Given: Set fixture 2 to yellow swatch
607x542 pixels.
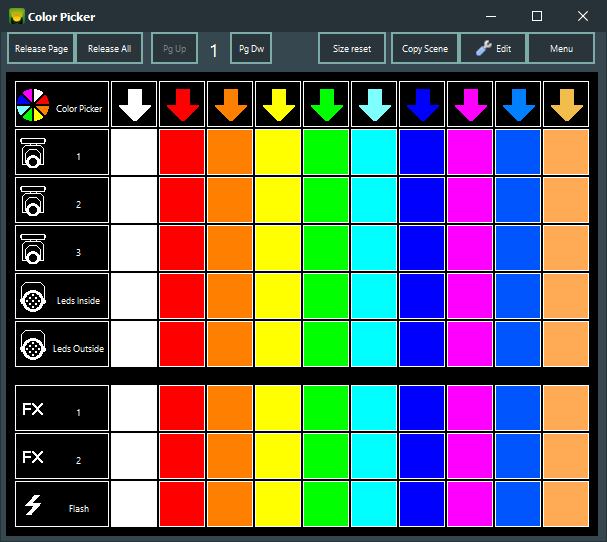Looking at the screenshot, I should (278, 200).
